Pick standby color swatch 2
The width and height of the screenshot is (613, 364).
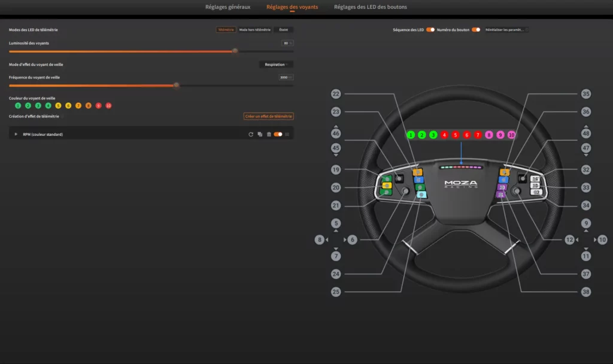28,105
